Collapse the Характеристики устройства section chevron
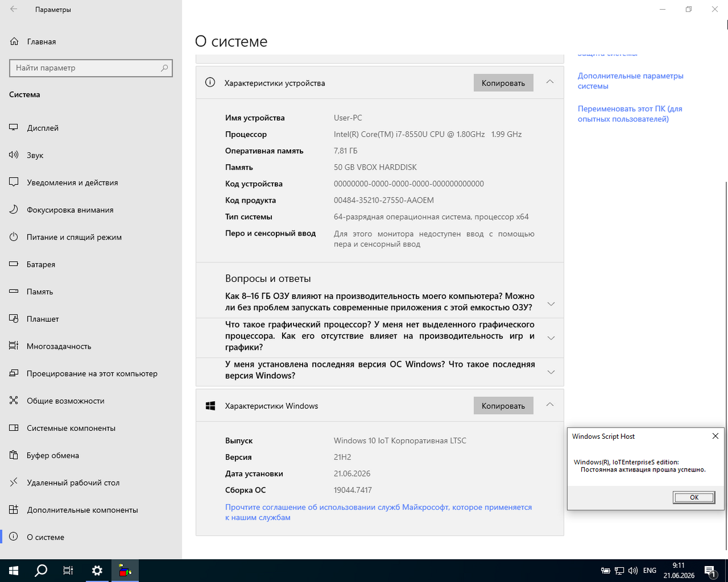 550,82
